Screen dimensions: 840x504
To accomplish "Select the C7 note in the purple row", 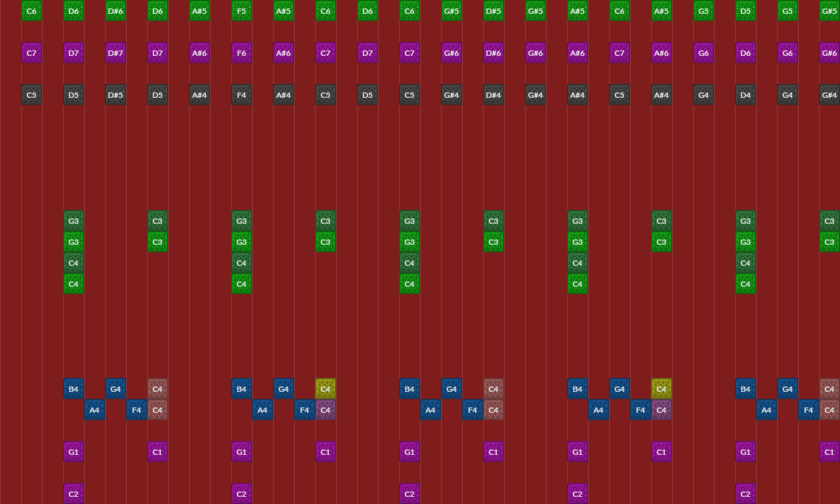I will (31, 52).
